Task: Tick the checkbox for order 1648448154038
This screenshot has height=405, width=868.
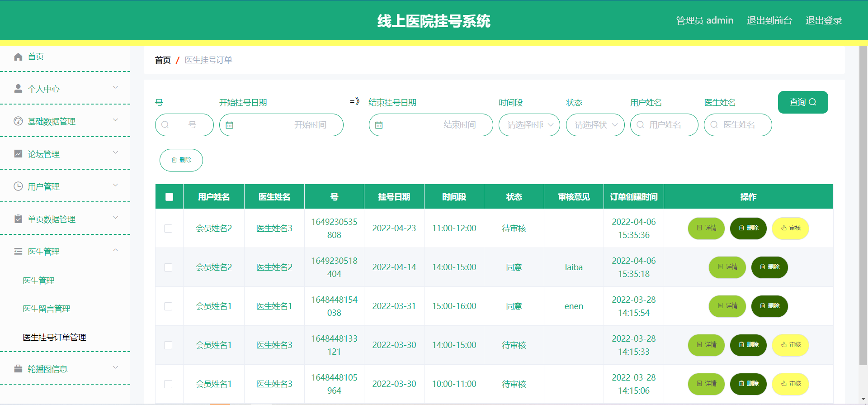Action: tap(168, 306)
